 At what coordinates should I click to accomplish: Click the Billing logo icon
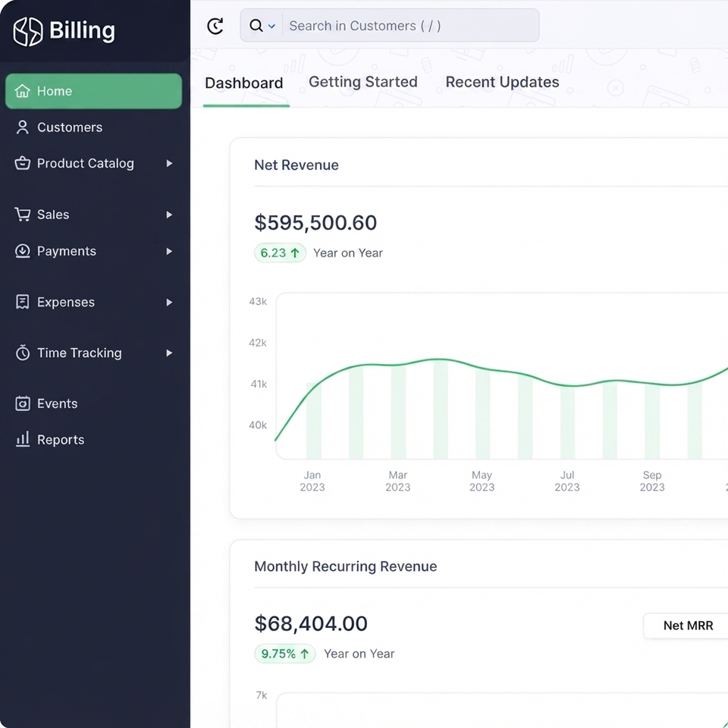tap(28, 32)
